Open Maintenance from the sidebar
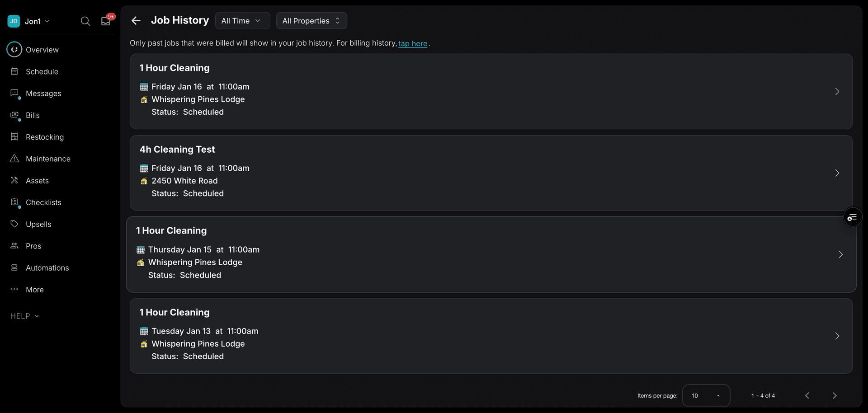The image size is (868, 413). (x=48, y=159)
